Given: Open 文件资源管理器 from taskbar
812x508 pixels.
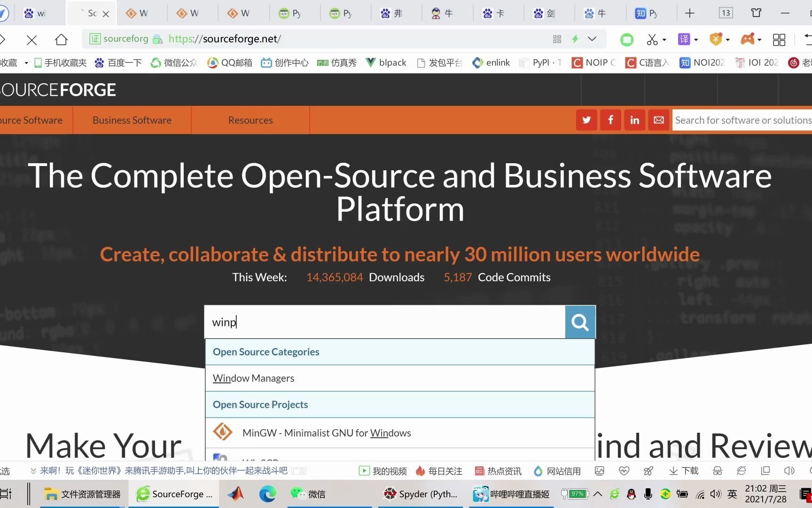Looking at the screenshot, I should click(83, 494).
